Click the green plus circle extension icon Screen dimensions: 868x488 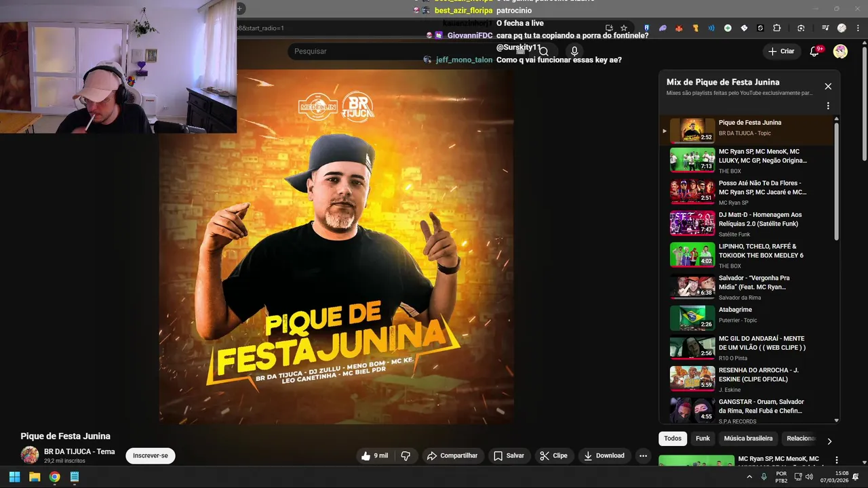point(728,28)
